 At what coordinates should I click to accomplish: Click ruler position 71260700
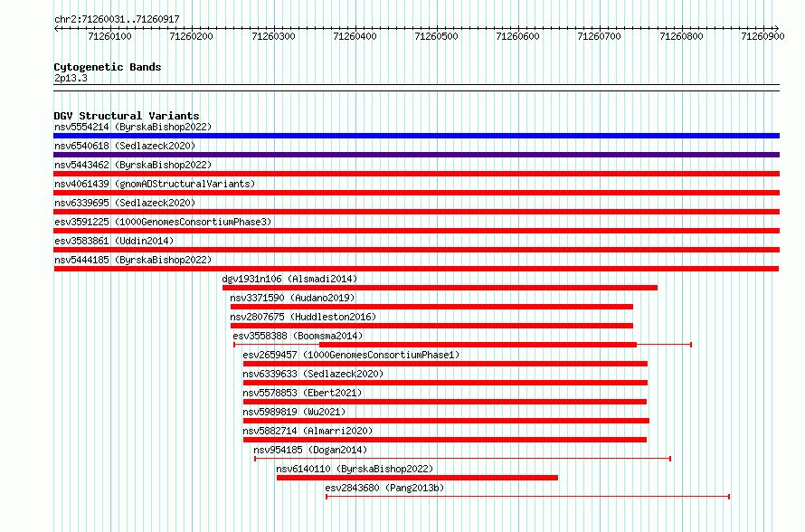599,36
